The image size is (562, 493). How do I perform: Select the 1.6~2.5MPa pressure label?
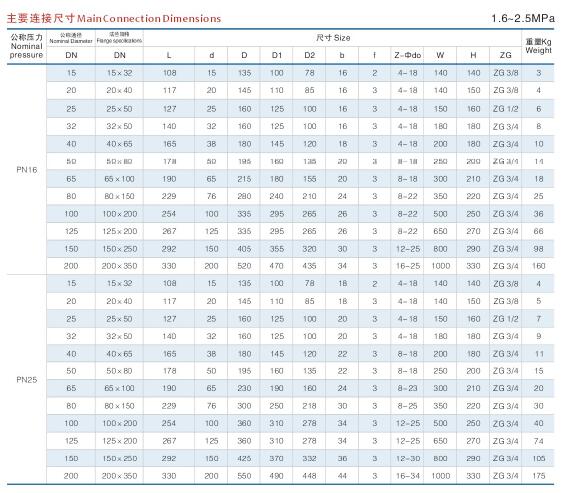coord(523,18)
